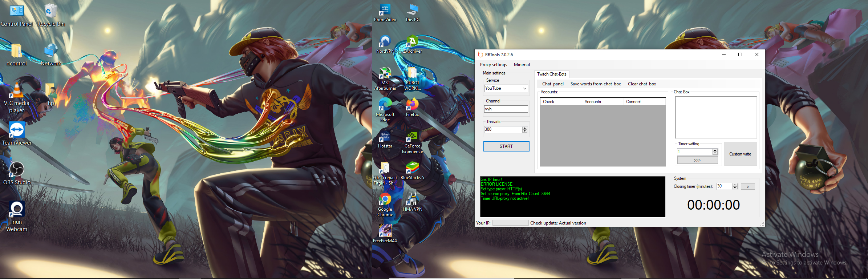Screen dimensions: 868x279
Task: Decrease the Timer writing spinner value
Action: tap(715, 153)
